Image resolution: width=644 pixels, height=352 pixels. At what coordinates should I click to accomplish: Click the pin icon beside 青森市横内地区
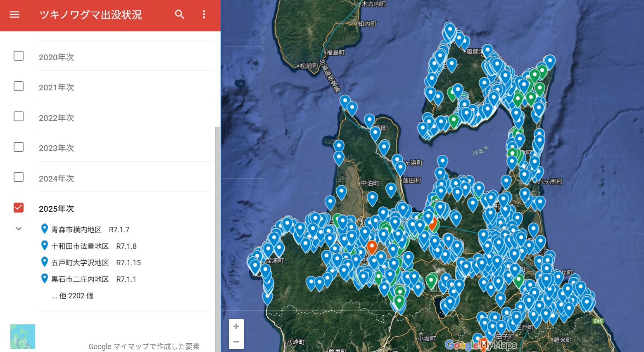click(45, 229)
